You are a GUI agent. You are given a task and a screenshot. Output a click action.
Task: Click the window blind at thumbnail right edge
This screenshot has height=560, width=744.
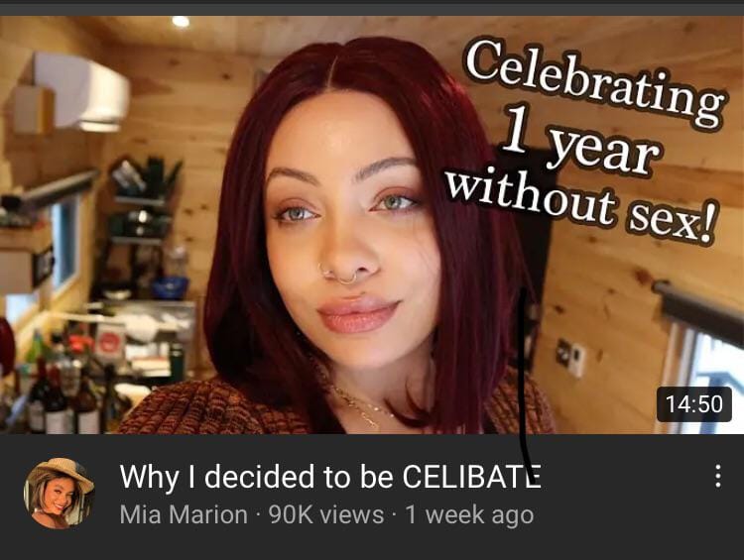tap(697, 310)
